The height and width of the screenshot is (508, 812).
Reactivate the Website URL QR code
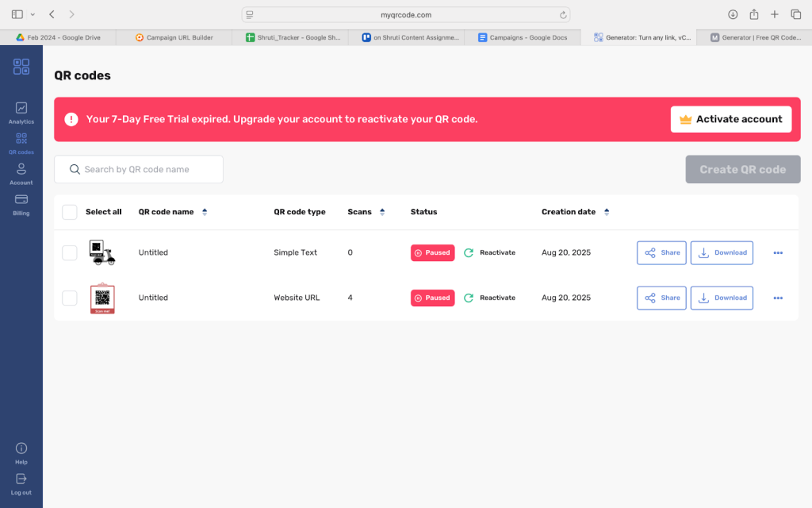(489, 298)
